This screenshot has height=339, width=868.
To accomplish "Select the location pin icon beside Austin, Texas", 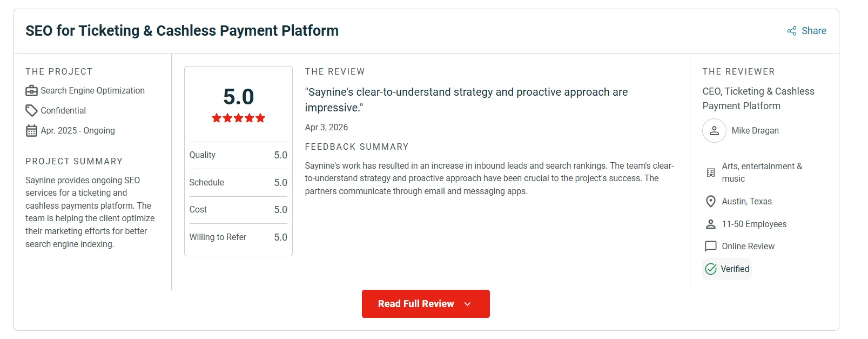I will [710, 201].
